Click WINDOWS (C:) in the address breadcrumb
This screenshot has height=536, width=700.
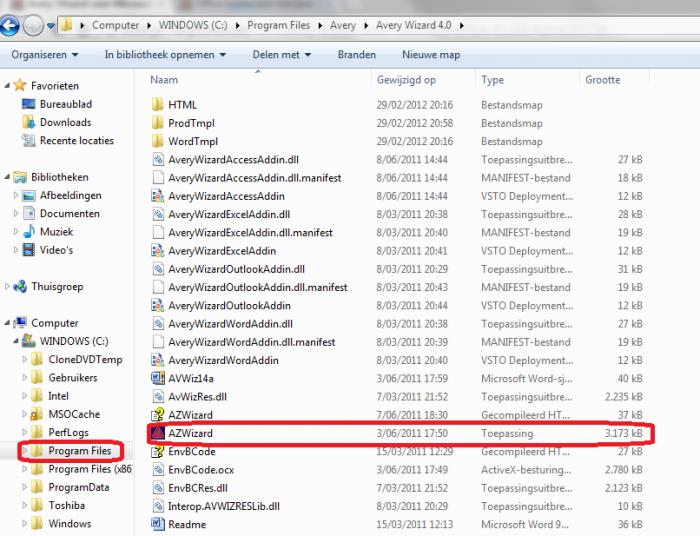[193, 25]
